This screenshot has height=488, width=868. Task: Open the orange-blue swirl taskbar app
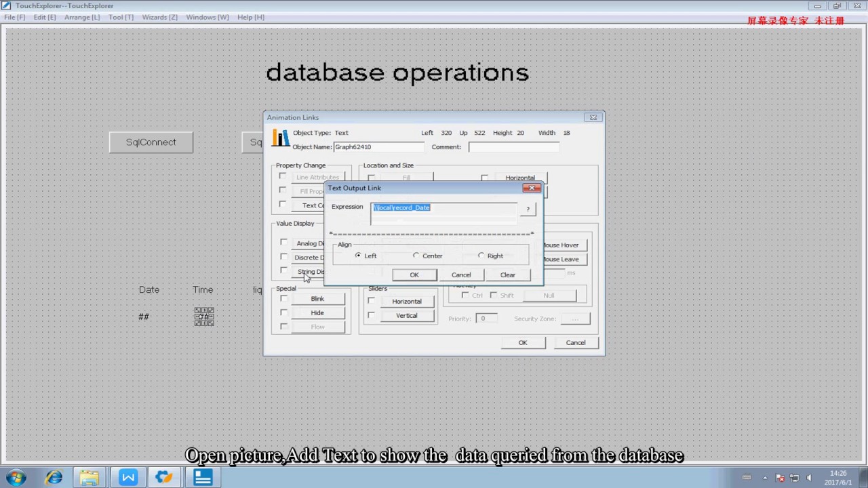(164, 477)
